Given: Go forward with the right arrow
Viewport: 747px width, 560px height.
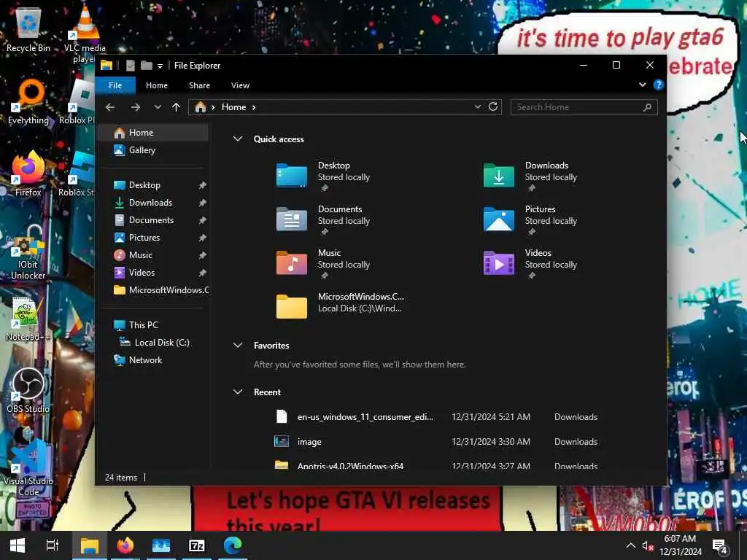Looking at the screenshot, I should [x=136, y=107].
